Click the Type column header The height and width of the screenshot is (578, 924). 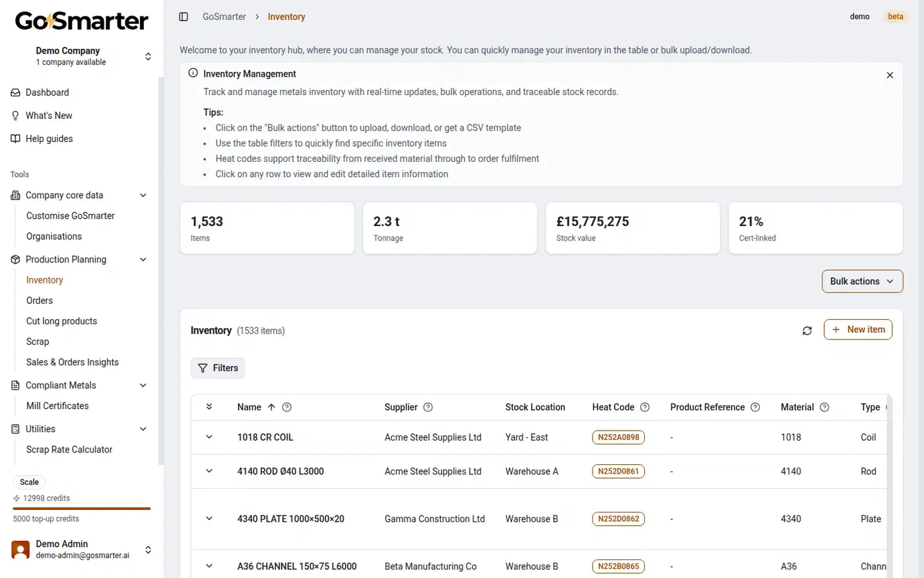click(871, 408)
